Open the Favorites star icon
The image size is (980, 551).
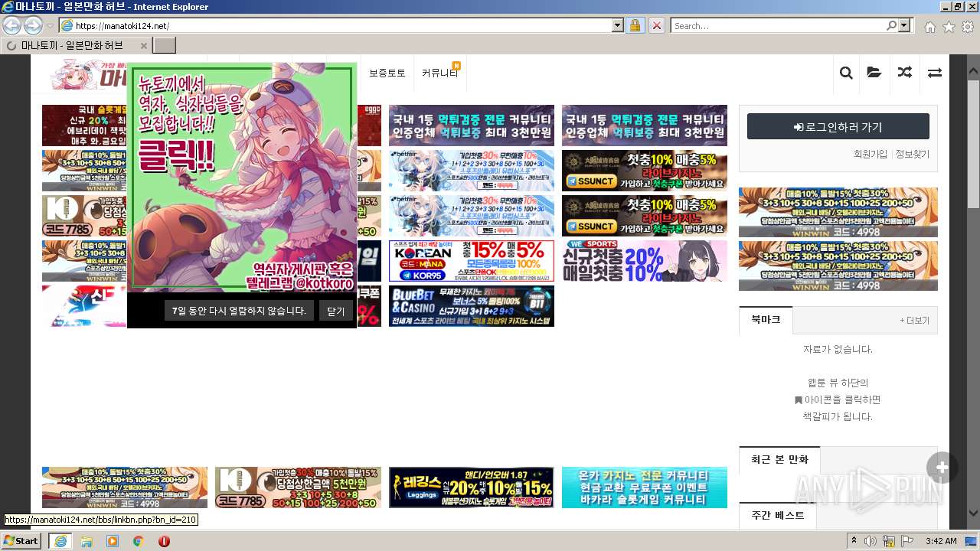949,27
